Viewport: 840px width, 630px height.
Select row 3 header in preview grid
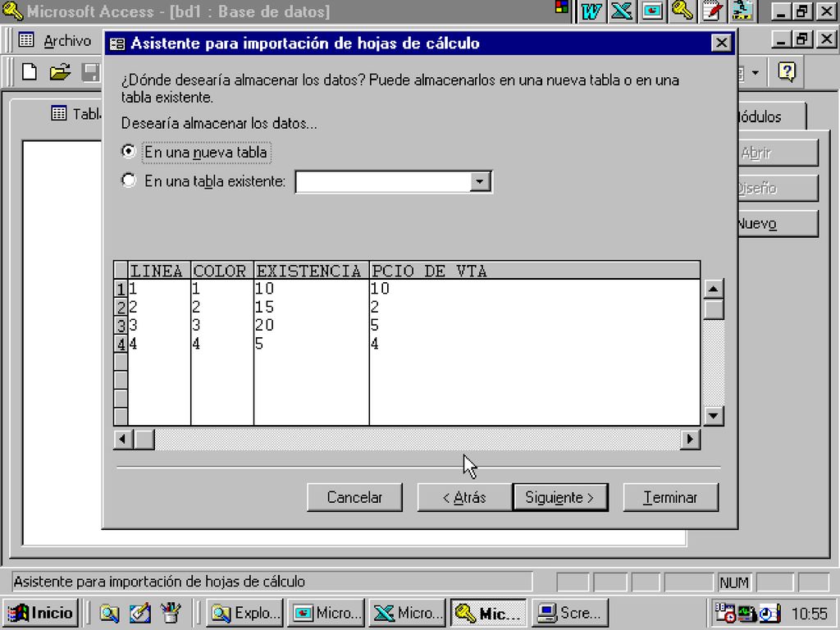pyautogui.click(x=121, y=326)
